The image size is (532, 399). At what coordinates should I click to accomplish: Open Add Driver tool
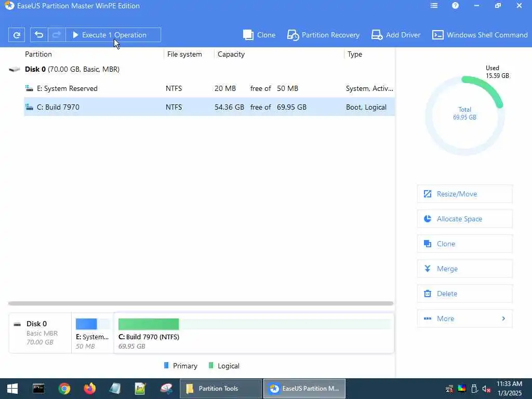(395, 35)
